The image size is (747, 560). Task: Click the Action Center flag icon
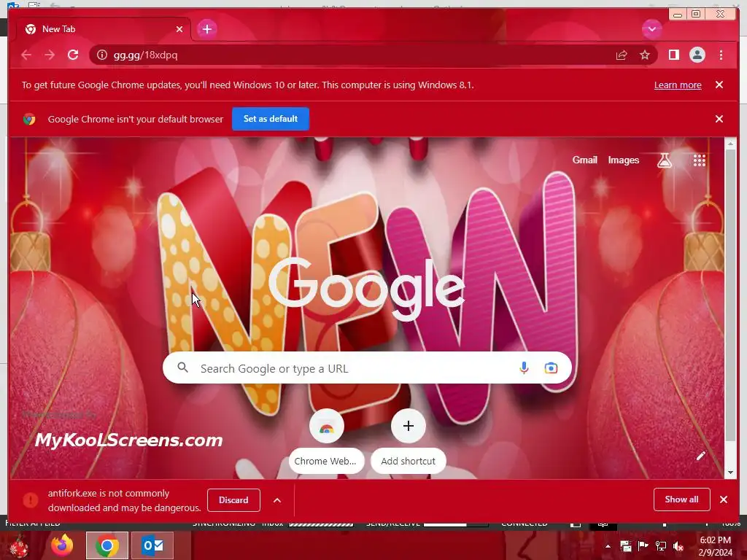click(x=643, y=545)
